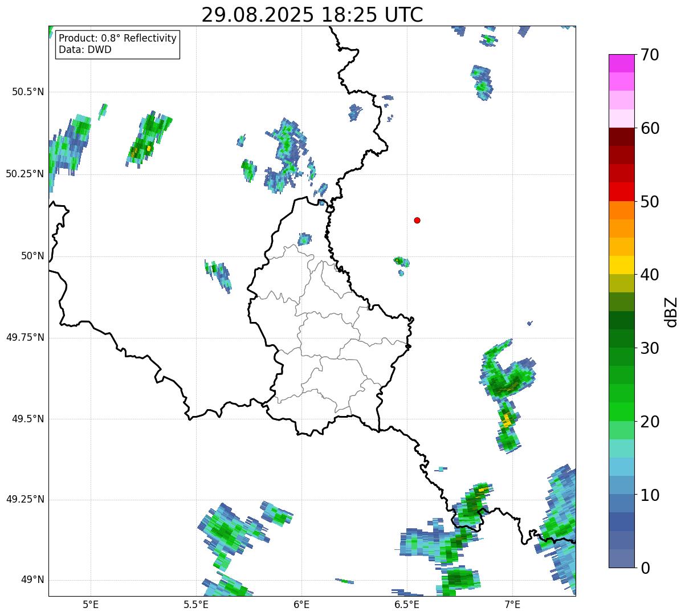The height and width of the screenshot is (616, 685).
Task: Click the 50.5°N latitude label
Action: point(28,92)
